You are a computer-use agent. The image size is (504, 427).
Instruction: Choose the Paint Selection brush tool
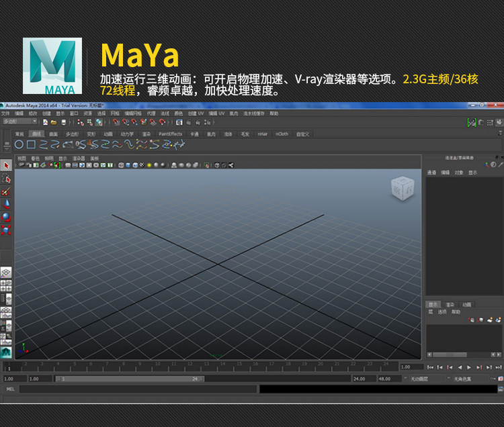(x=6, y=191)
